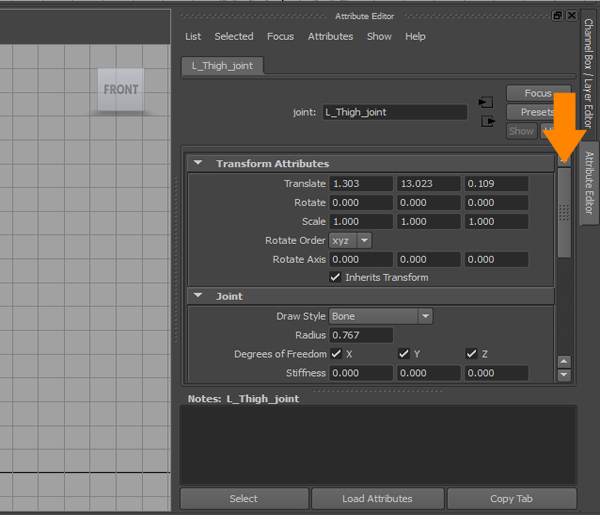The height and width of the screenshot is (515, 600).
Task: Click scrollbar down arrow button
Action: click(564, 375)
